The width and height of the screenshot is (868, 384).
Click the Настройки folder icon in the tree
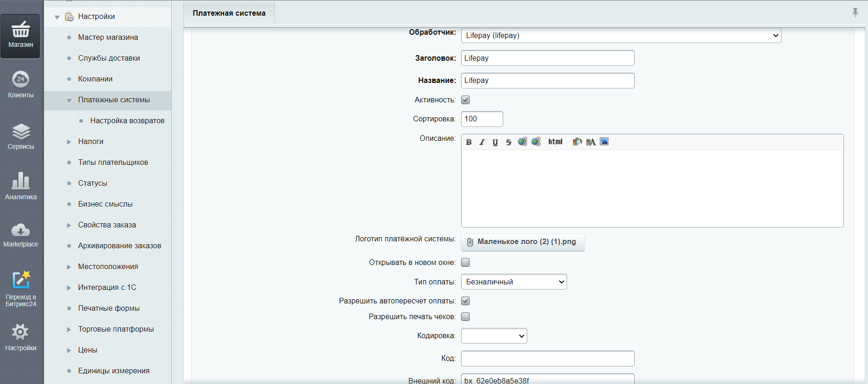pos(69,17)
